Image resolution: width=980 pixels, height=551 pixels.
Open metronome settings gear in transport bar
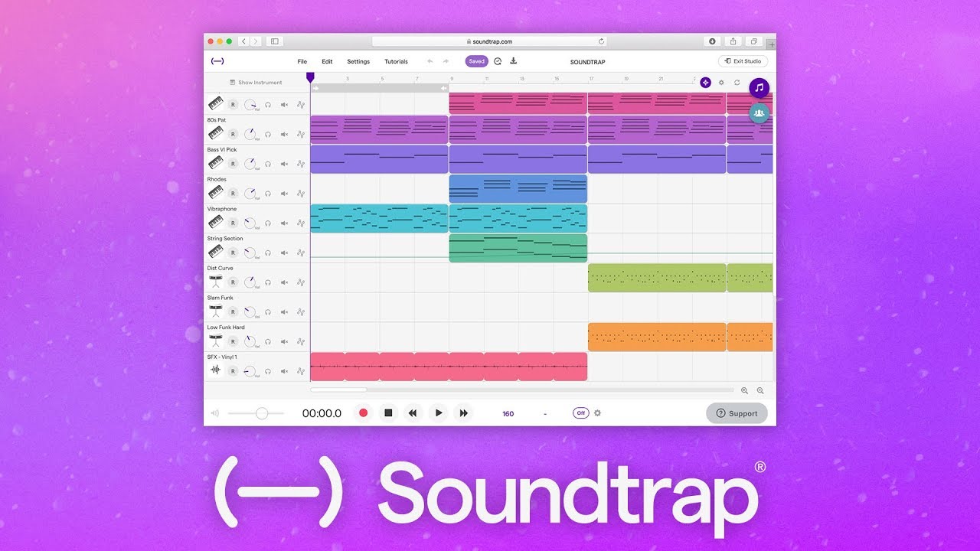coord(598,413)
